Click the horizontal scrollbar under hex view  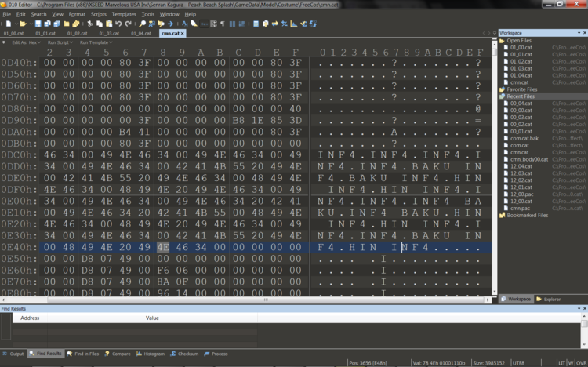(245, 300)
